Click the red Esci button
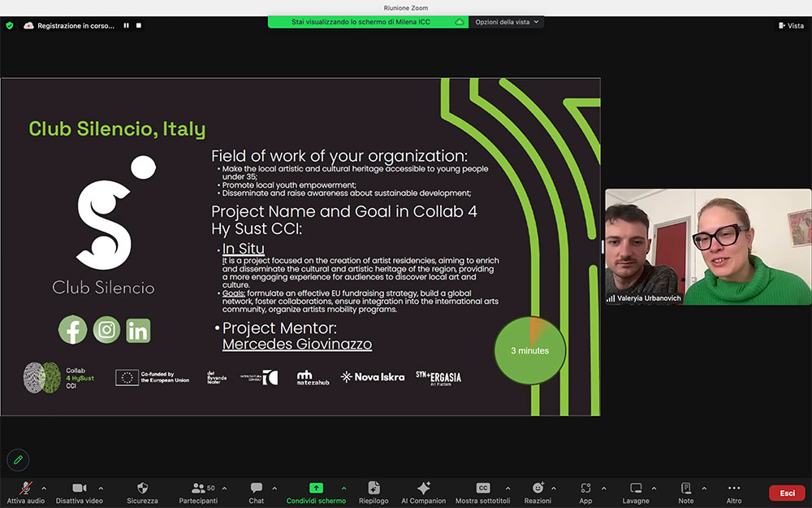This screenshot has width=812, height=508. coord(787,493)
